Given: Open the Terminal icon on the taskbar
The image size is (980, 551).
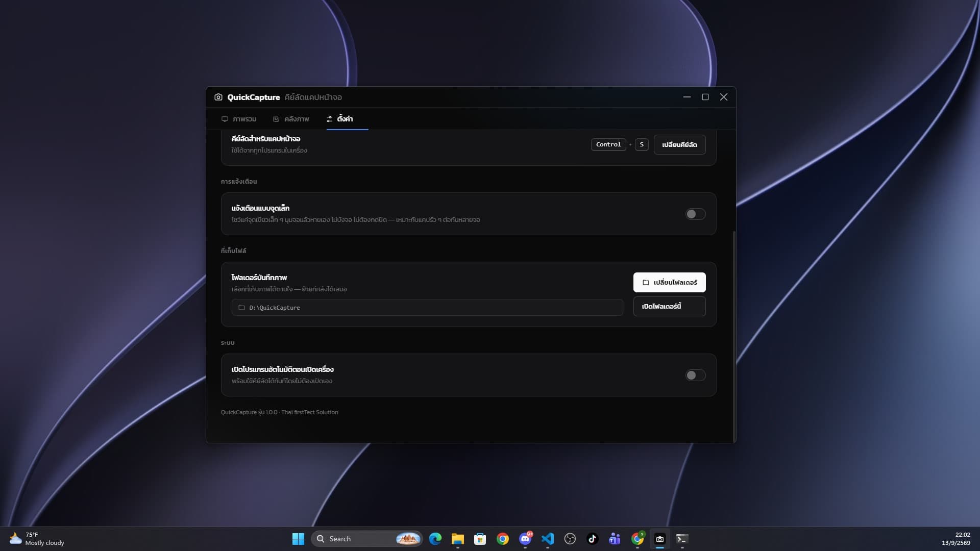Looking at the screenshot, I should tap(682, 539).
